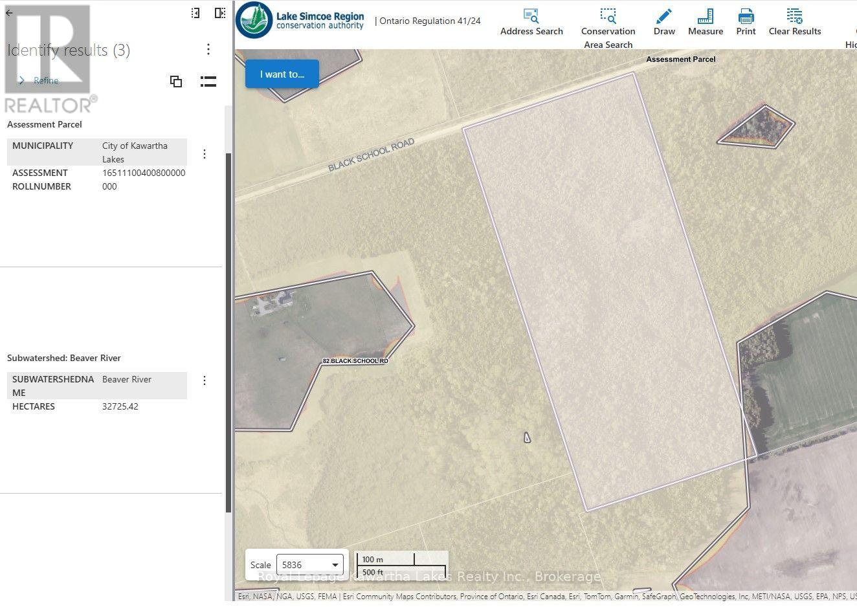Click the 'I want to...' button
Viewport: 857px width, 616px height.
click(282, 74)
